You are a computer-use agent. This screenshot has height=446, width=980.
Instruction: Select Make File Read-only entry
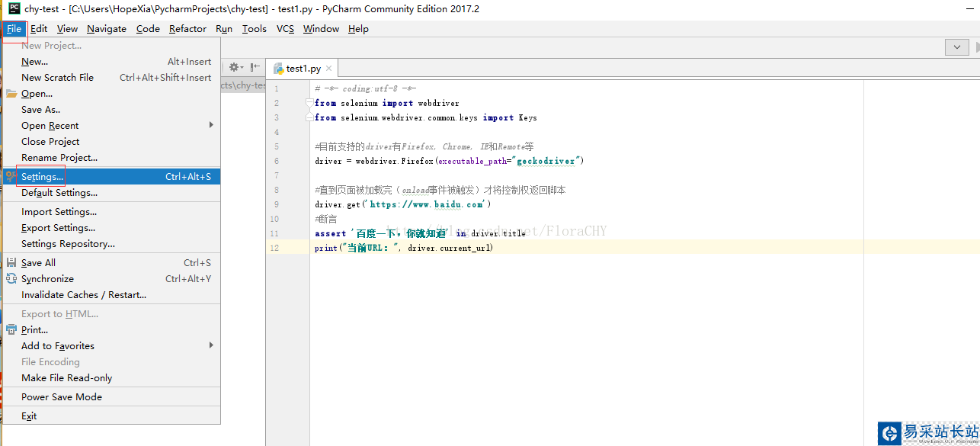point(111,378)
